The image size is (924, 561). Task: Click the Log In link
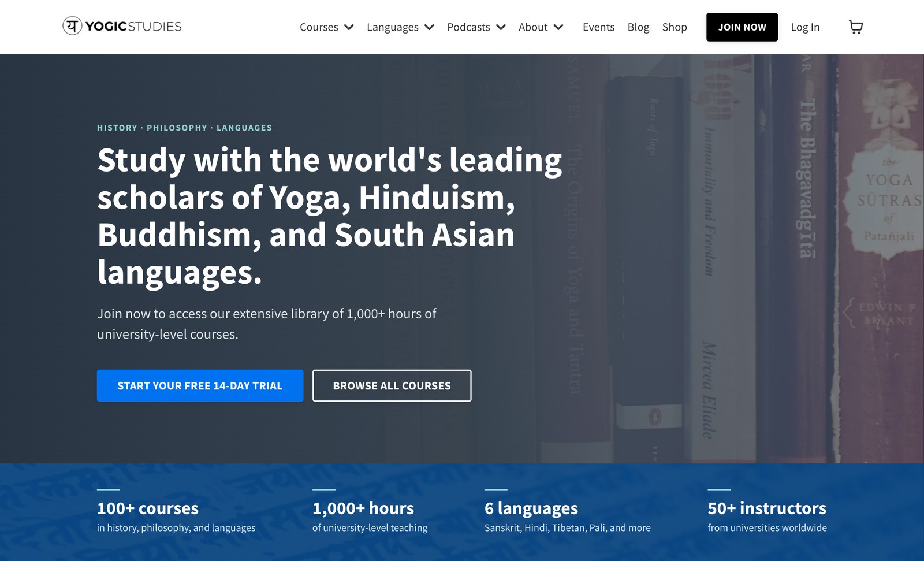click(x=805, y=27)
